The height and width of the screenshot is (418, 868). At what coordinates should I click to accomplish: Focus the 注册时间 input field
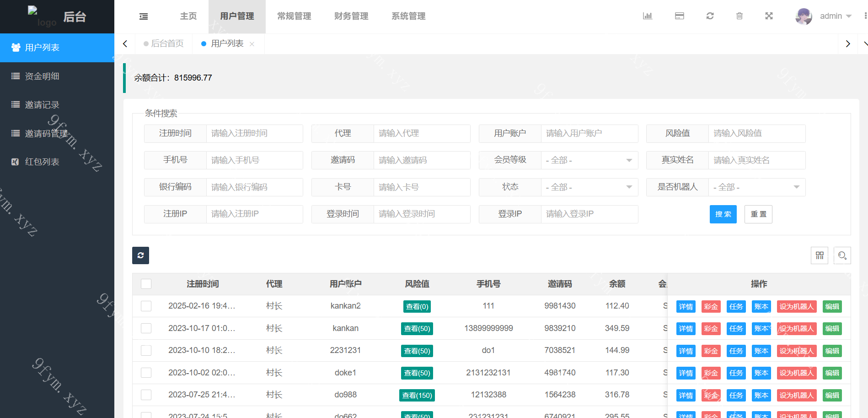click(255, 134)
